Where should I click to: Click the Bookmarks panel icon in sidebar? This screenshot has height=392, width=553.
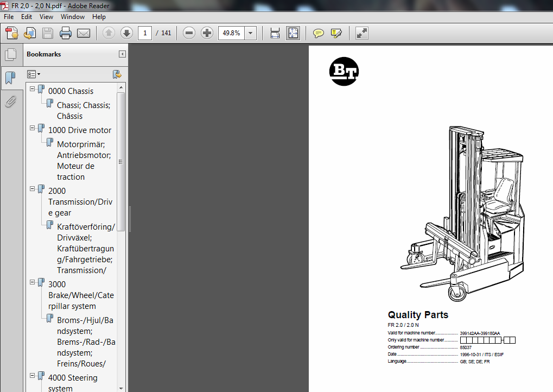click(x=10, y=77)
